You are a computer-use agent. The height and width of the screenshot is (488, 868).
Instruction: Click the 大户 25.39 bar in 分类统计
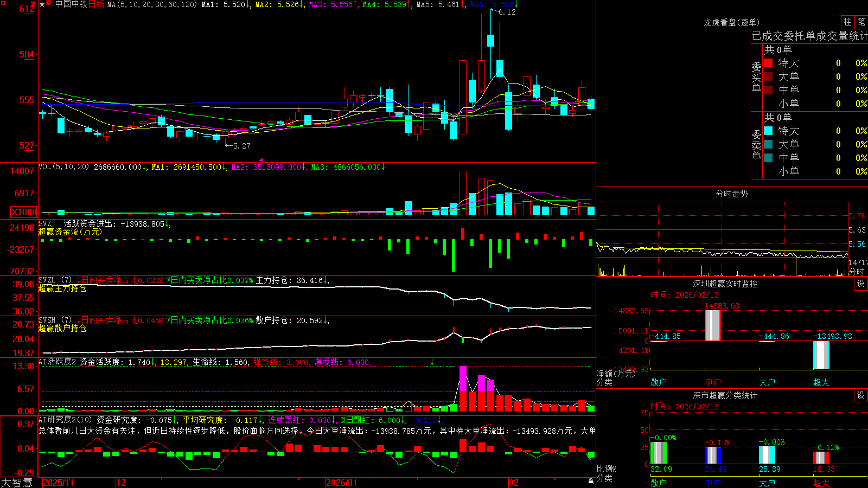[x=767, y=455]
